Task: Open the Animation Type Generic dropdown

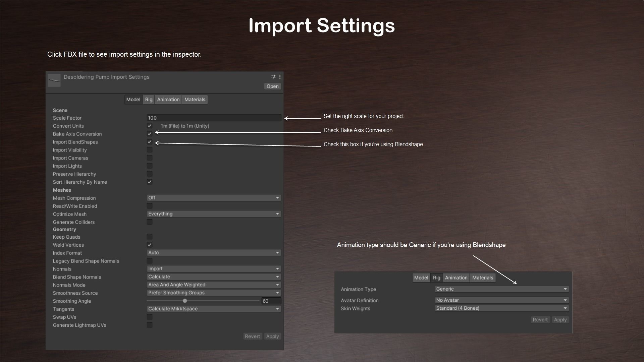Action: pos(501,289)
